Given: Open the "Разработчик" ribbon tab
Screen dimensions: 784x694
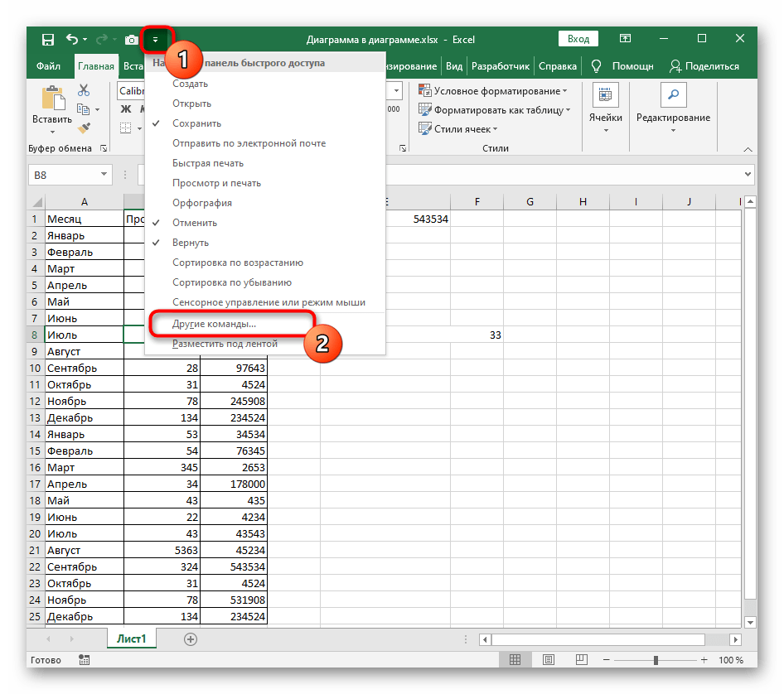Looking at the screenshot, I should pos(501,66).
